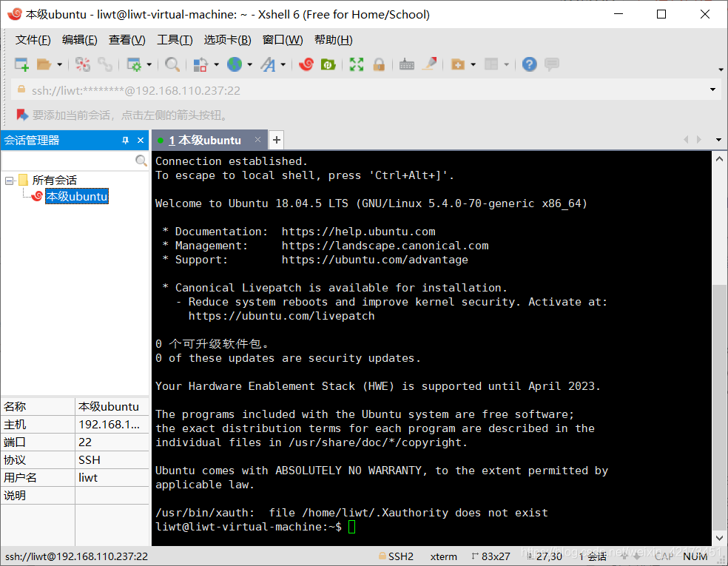The height and width of the screenshot is (566, 728).
Task: Click the new file transfer folder icon
Action: point(458,64)
